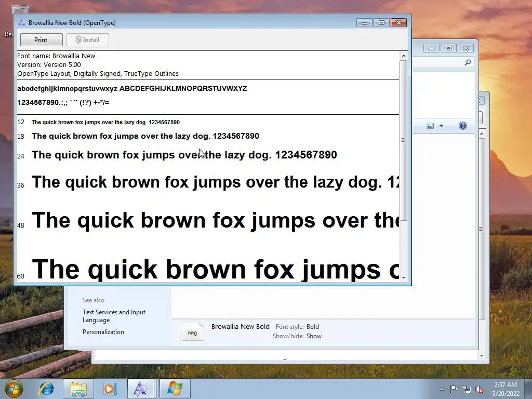This screenshot has height=399, width=532.
Task: Open font viewer title bar icon menu
Action: (x=22, y=23)
